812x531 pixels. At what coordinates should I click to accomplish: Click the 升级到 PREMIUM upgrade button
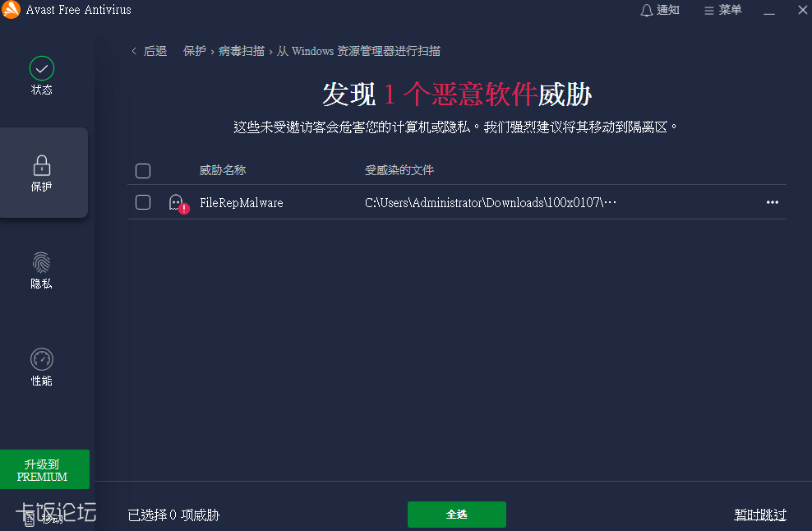pos(44,469)
